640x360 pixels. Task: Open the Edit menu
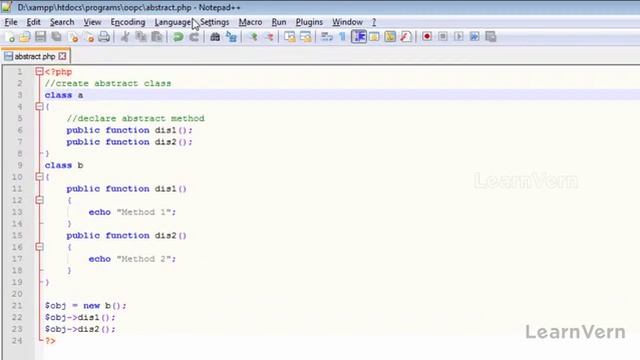coord(33,22)
